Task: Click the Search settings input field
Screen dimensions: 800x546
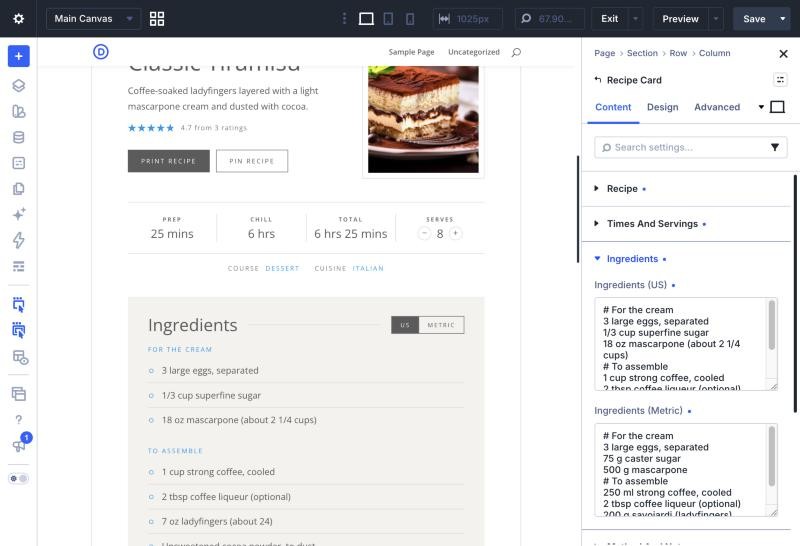Action: [x=690, y=147]
